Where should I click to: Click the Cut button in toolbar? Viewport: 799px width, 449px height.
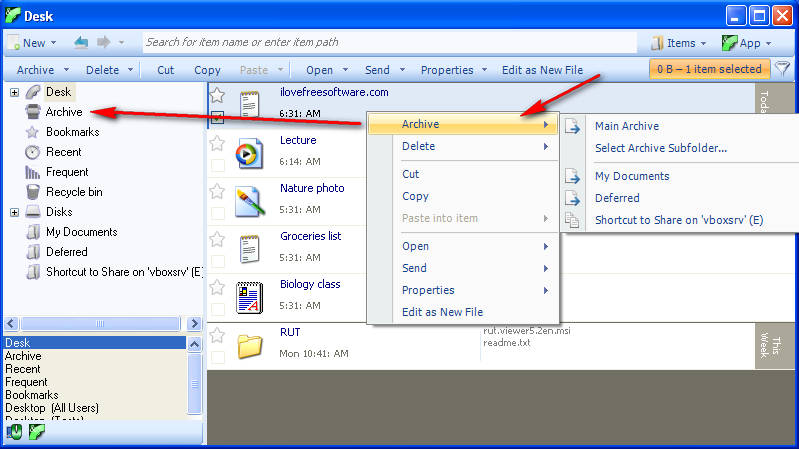click(x=165, y=70)
